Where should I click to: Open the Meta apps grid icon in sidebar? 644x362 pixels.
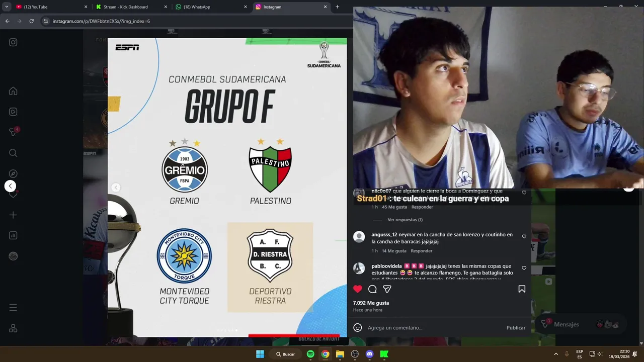click(13, 328)
